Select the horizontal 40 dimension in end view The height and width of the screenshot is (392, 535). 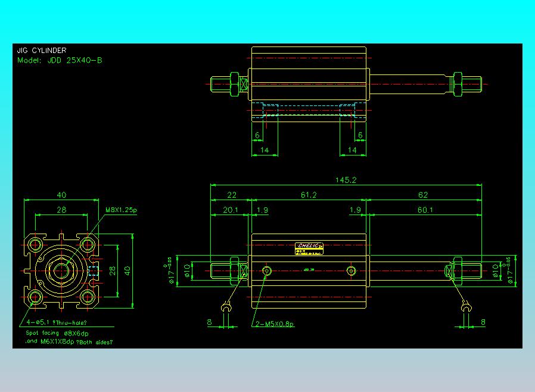[x=61, y=195]
